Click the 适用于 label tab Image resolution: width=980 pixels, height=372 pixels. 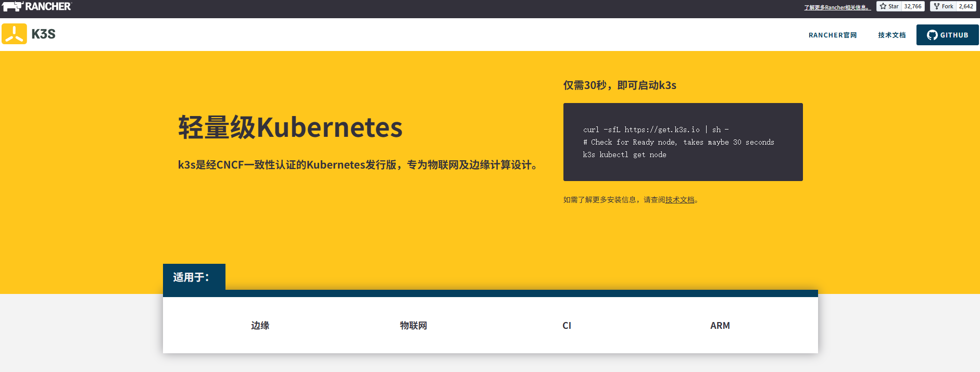click(x=194, y=277)
